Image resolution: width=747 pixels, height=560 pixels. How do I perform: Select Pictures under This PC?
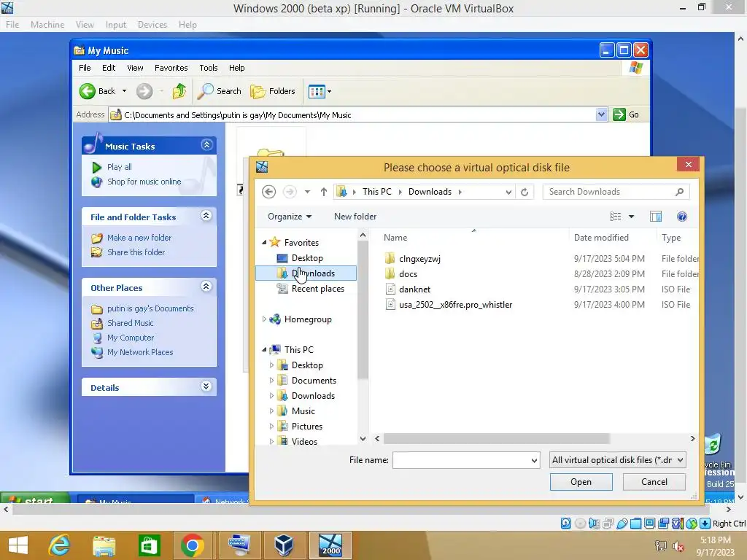(x=307, y=426)
